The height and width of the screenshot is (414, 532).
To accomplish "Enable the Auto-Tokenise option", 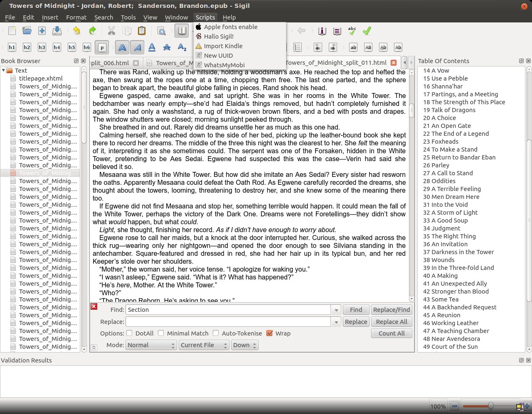I will coord(216,333).
